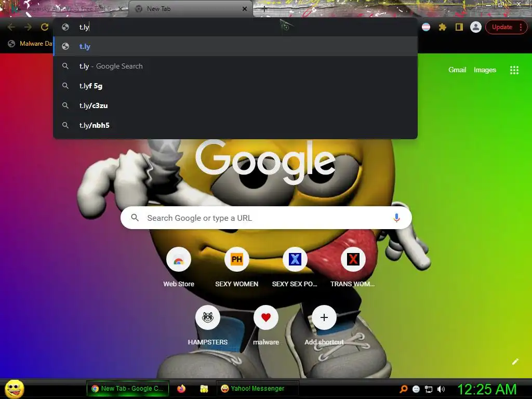Open the volume speaker tray icon
Screen dimensions: 532x399
pyautogui.click(x=441, y=389)
